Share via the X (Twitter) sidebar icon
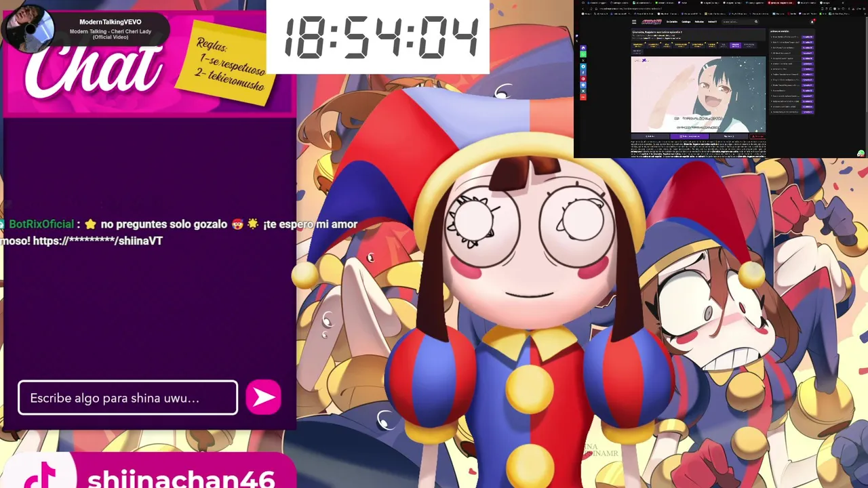 [583, 60]
